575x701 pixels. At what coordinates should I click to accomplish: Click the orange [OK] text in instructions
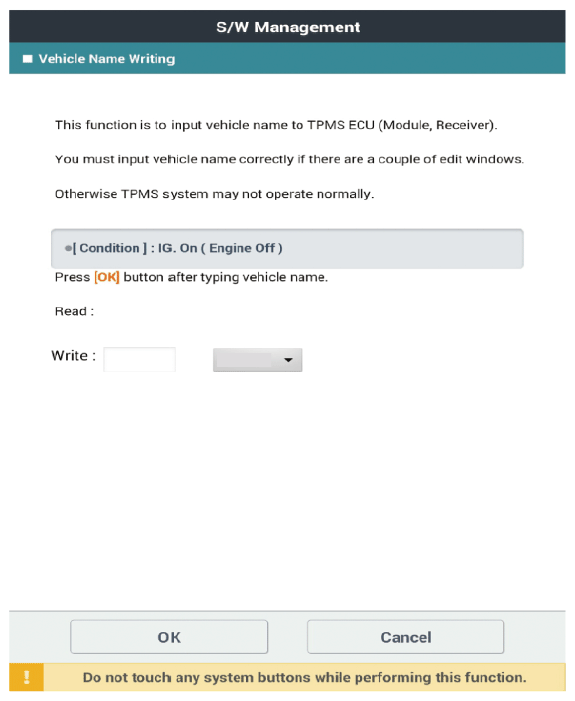coord(107,277)
